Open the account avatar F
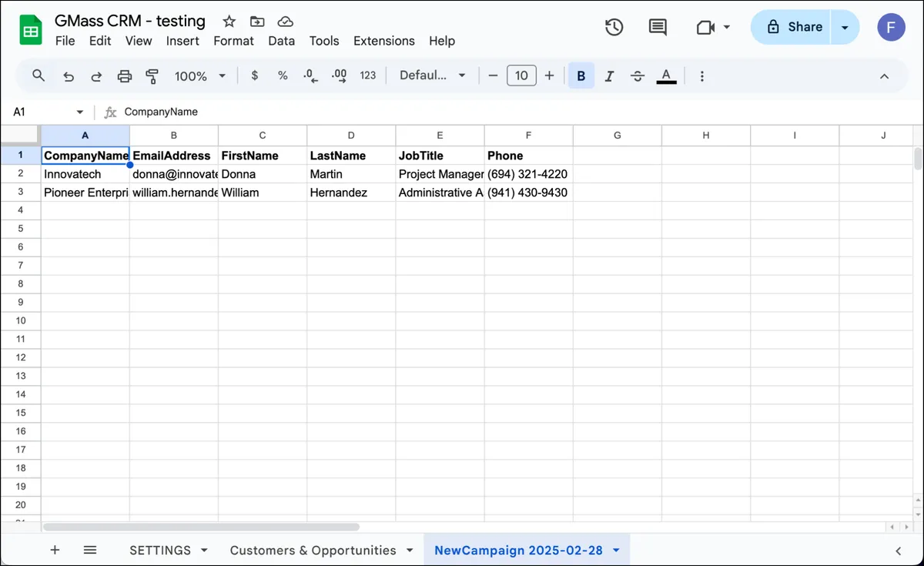Screen dimensions: 924x566 click(891, 27)
